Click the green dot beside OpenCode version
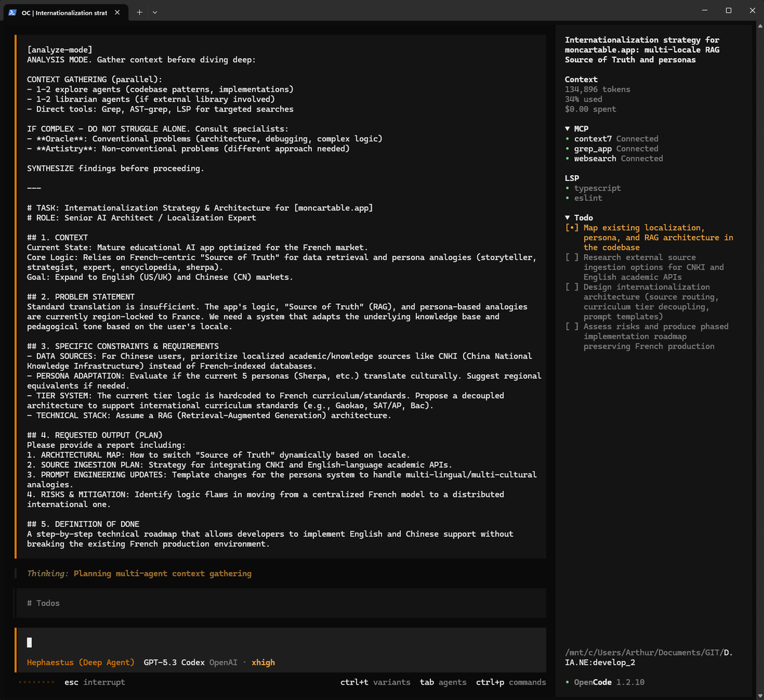The width and height of the screenshot is (764, 700). 567,682
